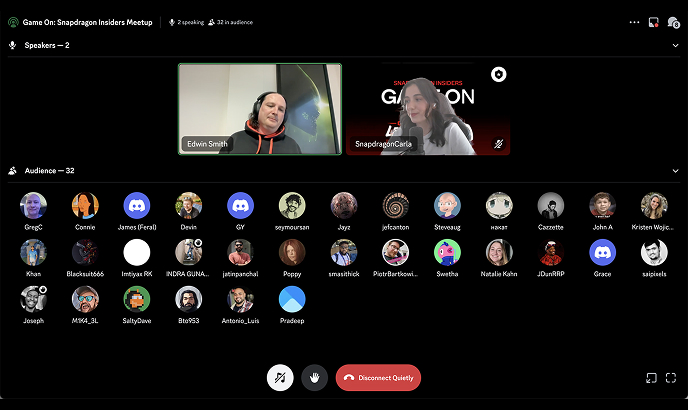Viewport: 688px width, 410px height.
Task: Click Poppy's avatar
Action: coord(292,252)
